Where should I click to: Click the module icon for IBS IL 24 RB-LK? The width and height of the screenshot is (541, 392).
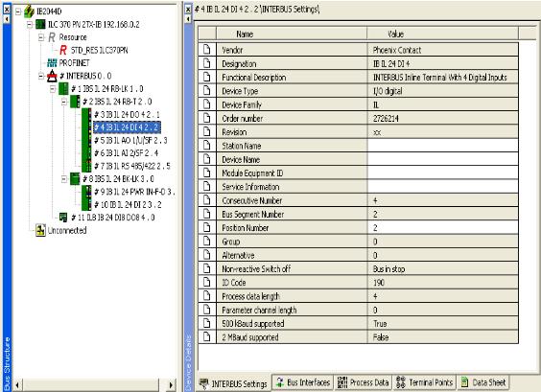63,88
